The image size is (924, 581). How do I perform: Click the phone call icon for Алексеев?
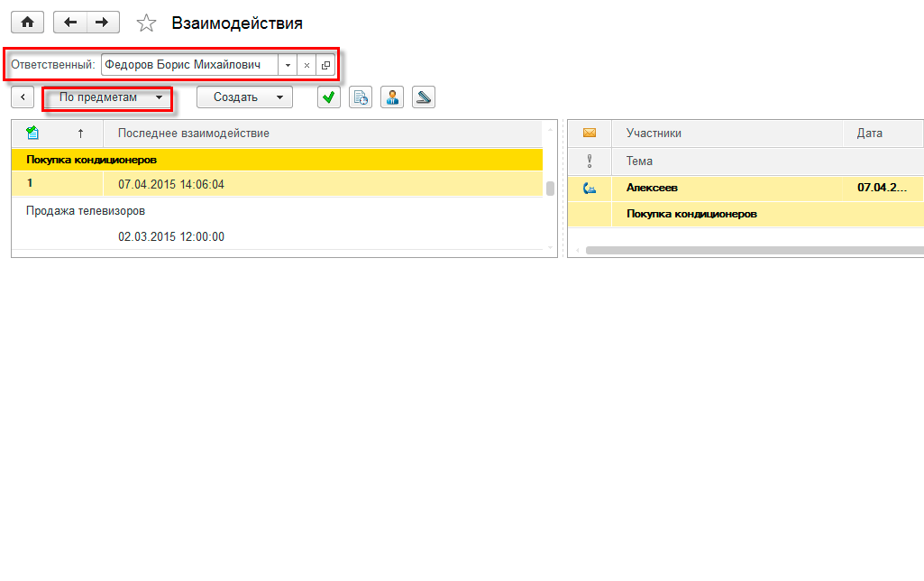click(x=590, y=189)
